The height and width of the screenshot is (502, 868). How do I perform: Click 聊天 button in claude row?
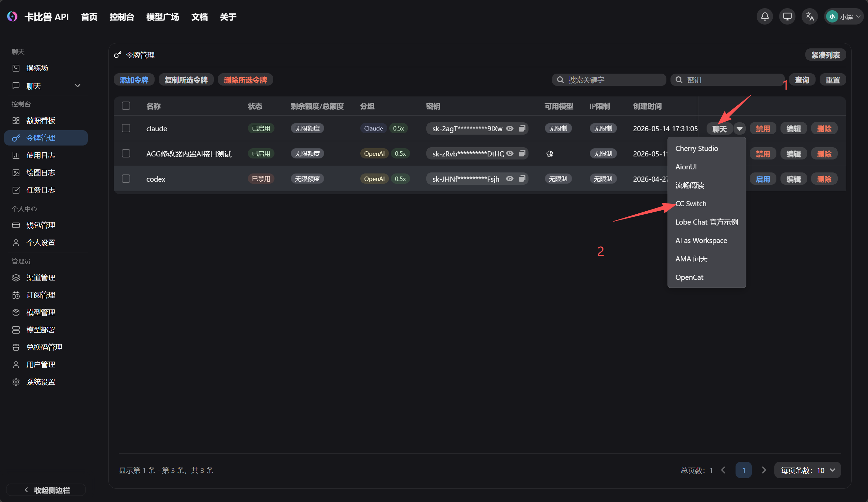coord(720,128)
